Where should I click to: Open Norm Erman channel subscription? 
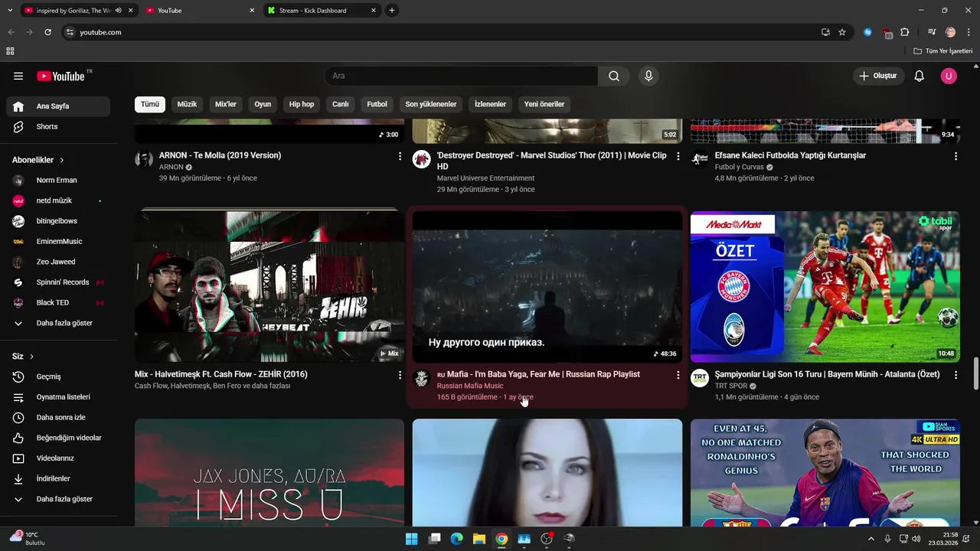57,180
